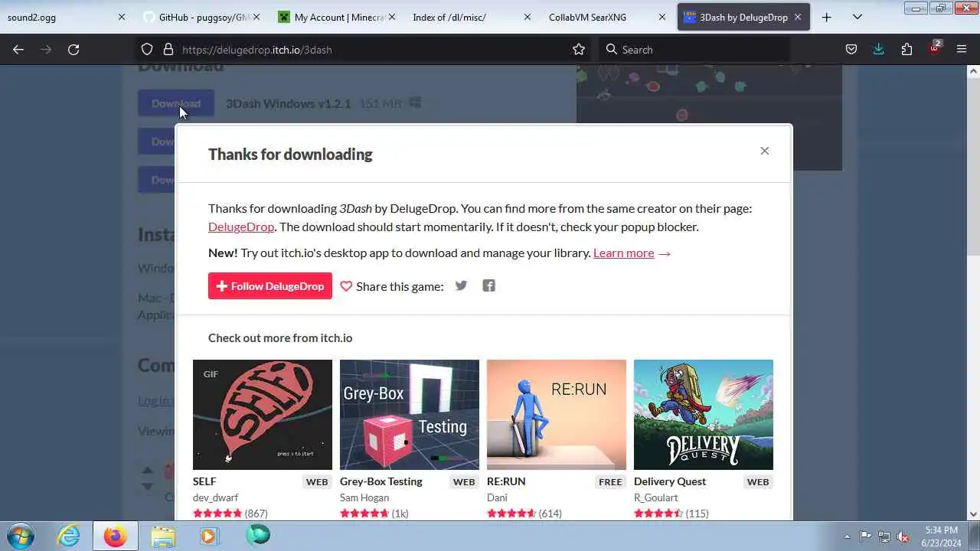
Task: Open network status tray icon
Action: pos(884,536)
